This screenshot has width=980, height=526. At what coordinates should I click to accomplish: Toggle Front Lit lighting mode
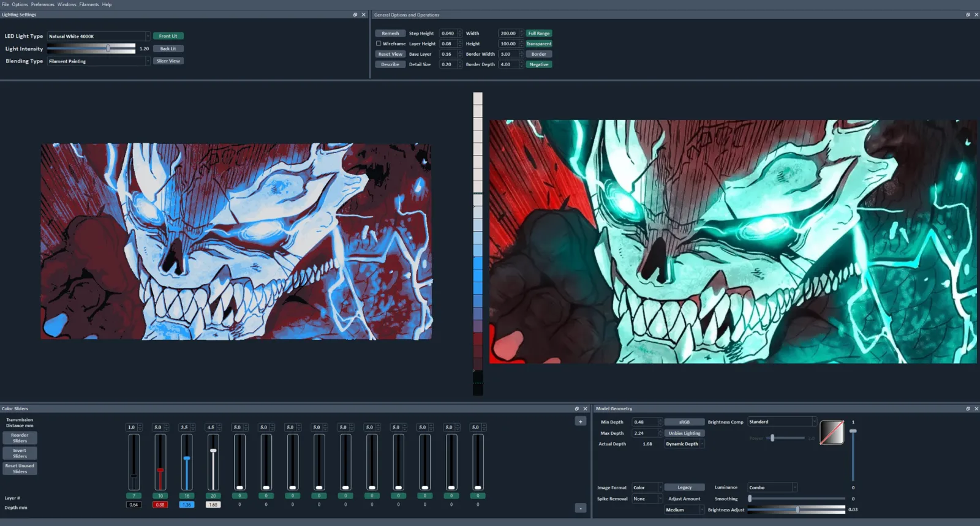168,36
